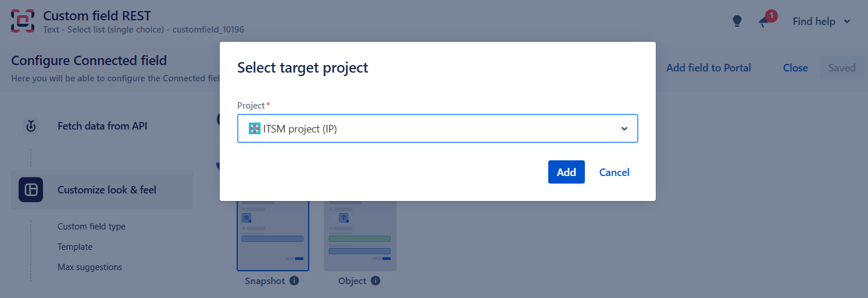This screenshot has width=868, height=298.
Task: Click the Add field to Portal link
Action: (708, 68)
